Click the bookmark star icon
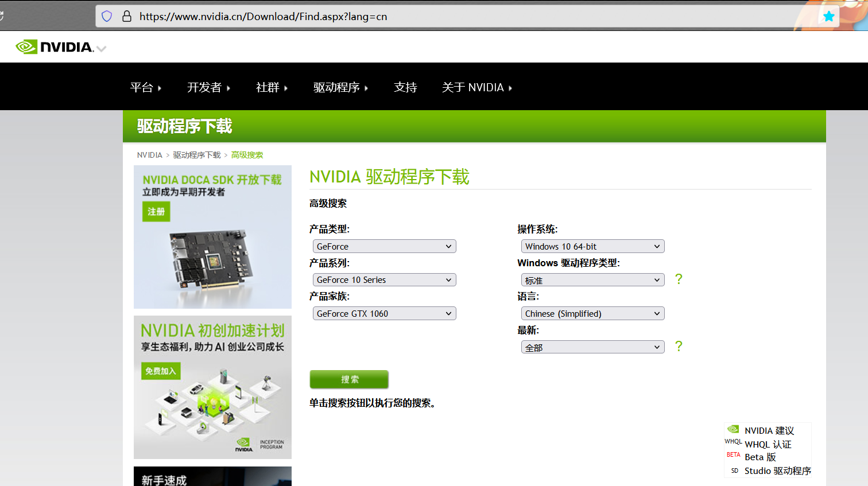The width and height of the screenshot is (868, 486). 828,16
